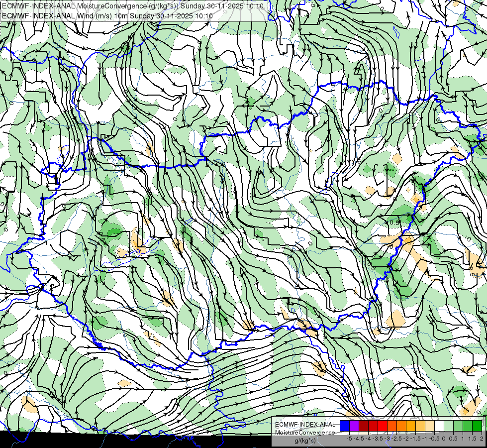
Task: Pick the red-orange swatch between -3 and -2.5
Action: (x=392, y=426)
